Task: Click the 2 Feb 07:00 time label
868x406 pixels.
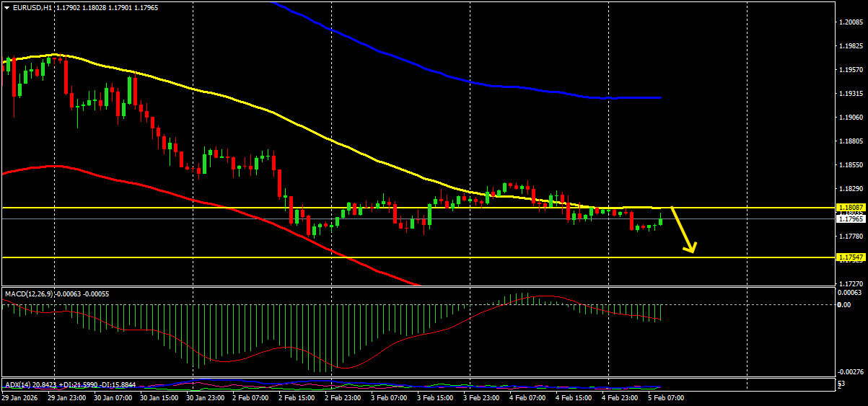Action: pyautogui.click(x=251, y=397)
